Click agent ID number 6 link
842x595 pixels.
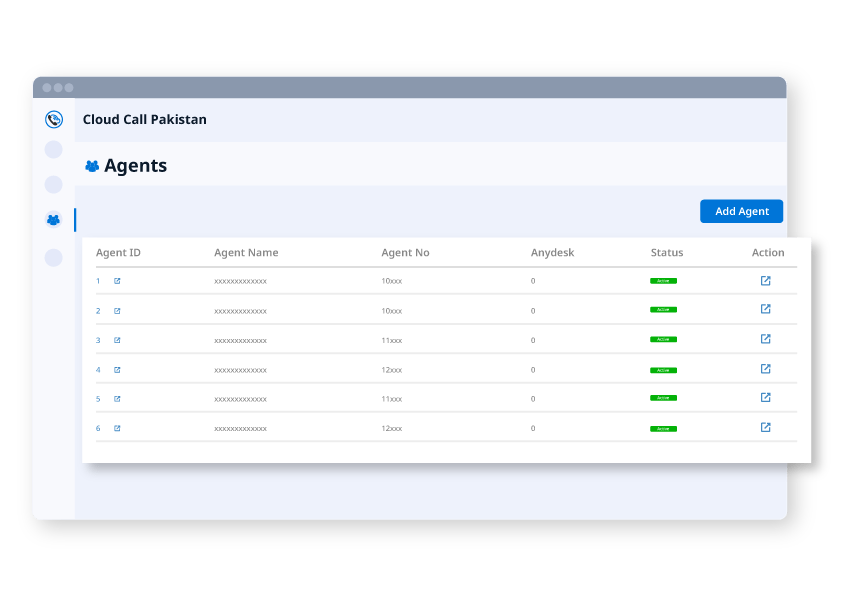point(98,429)
